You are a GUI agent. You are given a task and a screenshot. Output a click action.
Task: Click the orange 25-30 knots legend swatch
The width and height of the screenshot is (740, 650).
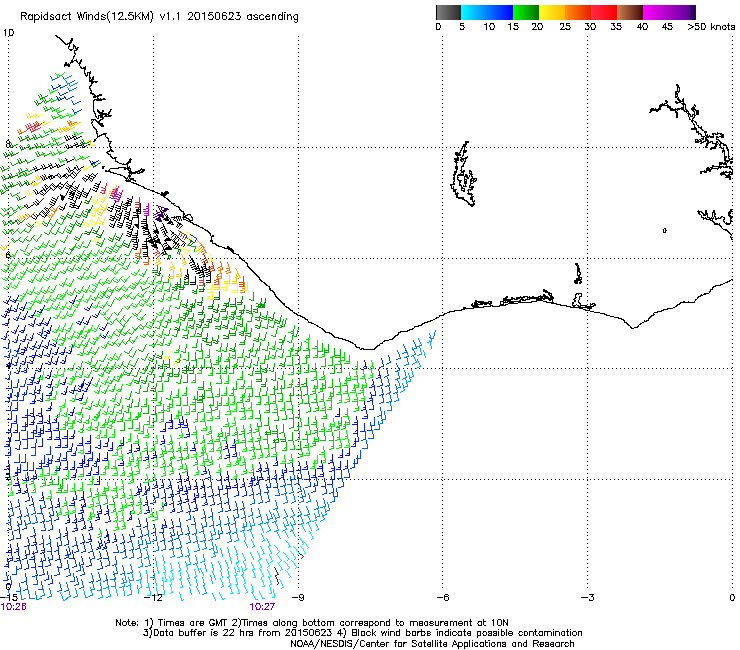tap(578, 12)
